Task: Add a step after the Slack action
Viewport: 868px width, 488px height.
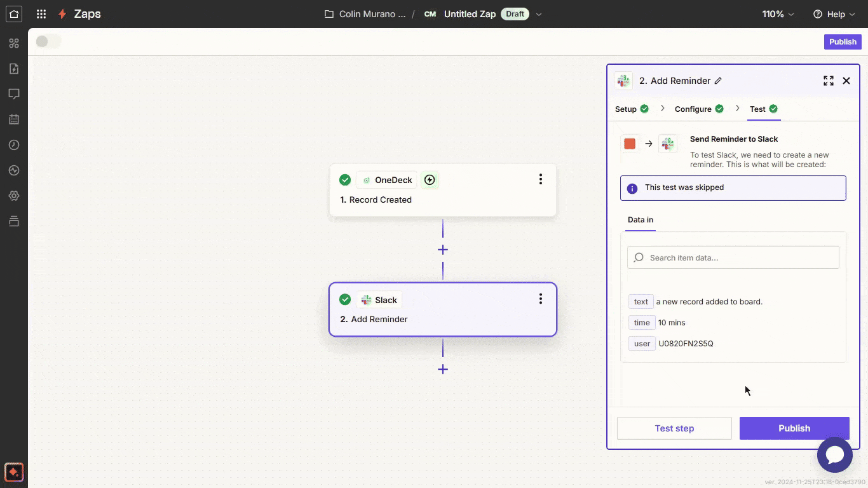Action: click(x=443, y=369)
